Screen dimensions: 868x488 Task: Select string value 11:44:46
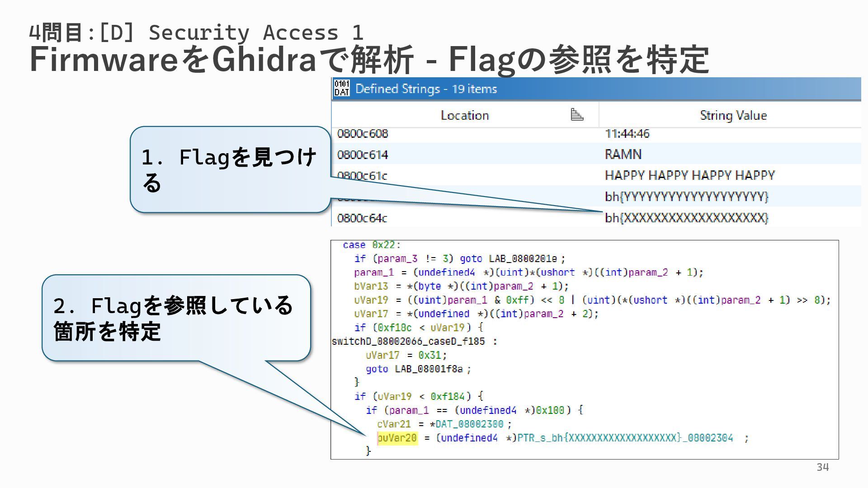tap(627, 134)
